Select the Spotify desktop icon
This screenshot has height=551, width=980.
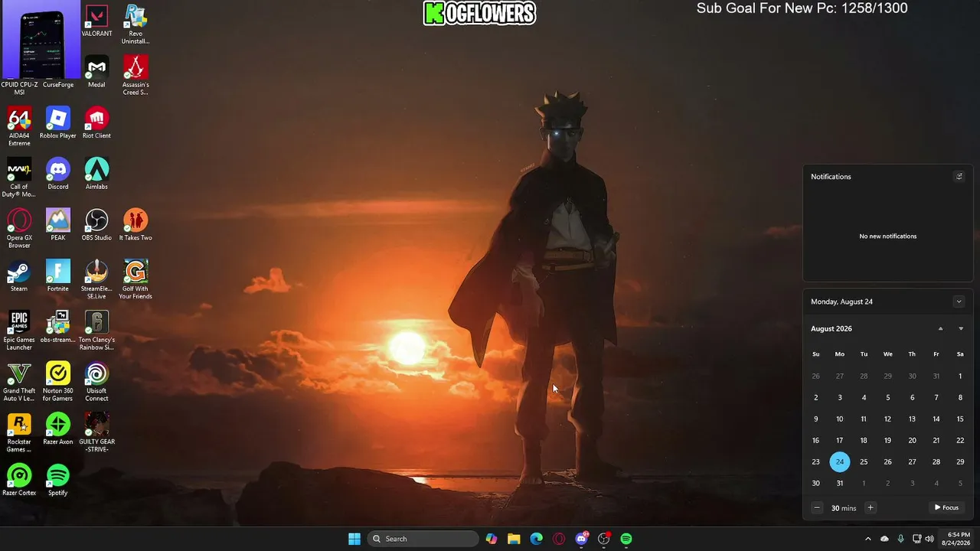(x=58, y=481)
